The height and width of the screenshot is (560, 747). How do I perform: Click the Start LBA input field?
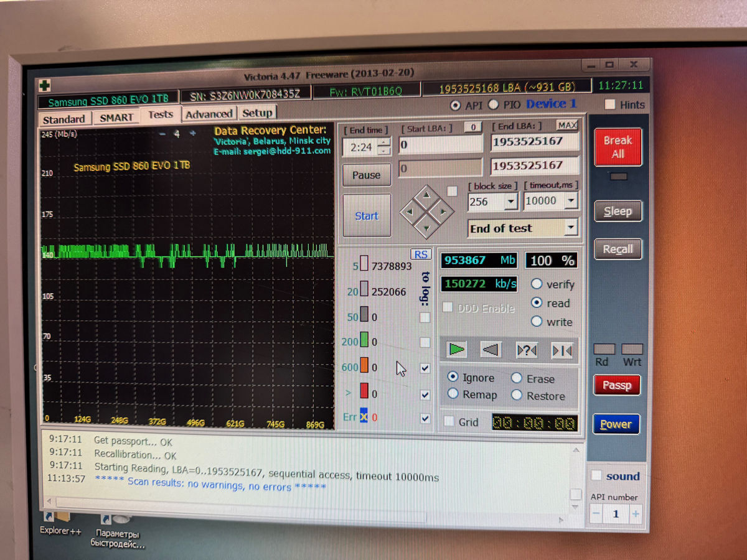441,145
